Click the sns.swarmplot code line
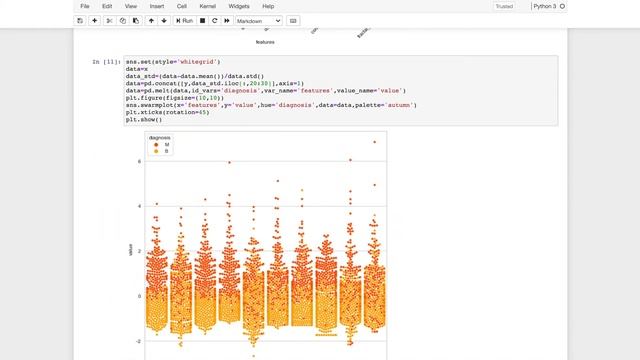Viewport: 640px width, 360px height. pyautogui.click(x=271, y=105)
